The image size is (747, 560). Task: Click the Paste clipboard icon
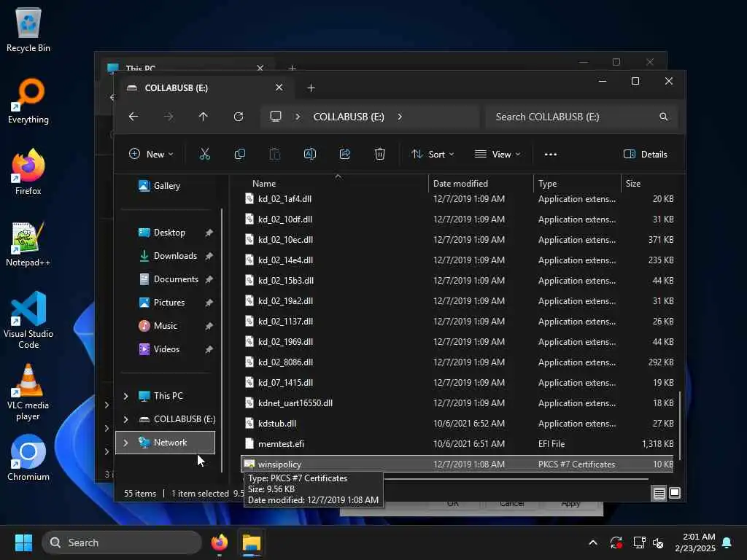click(x=275, y=155)
